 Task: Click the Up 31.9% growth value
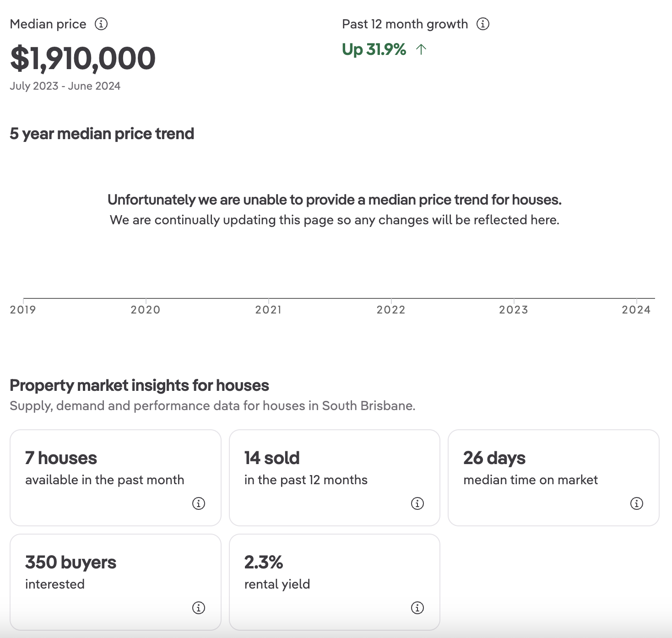tap(374, 49)
